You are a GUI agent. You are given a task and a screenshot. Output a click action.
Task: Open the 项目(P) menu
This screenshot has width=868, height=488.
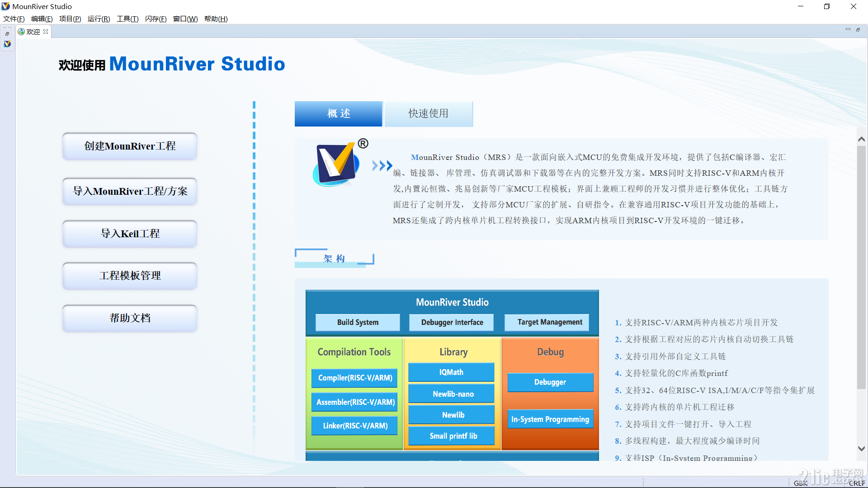click(70, 19)
